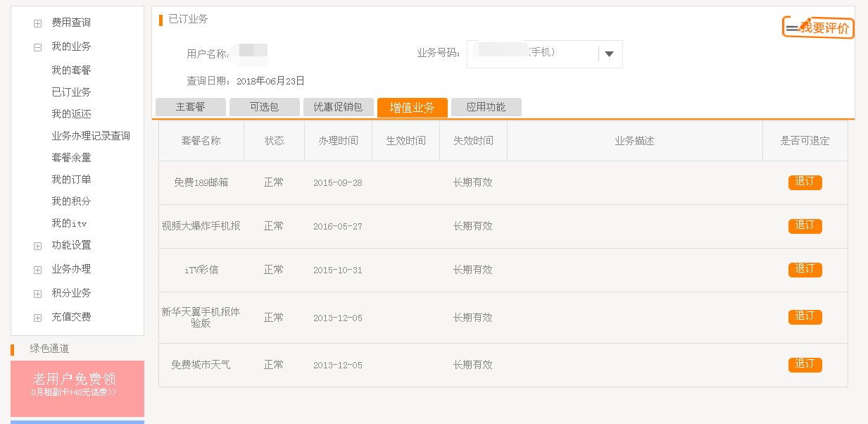Open the 业务号码 phone number dropdown
The width and height of the screenshot is (868, 424).
click(x=608, y=54)
